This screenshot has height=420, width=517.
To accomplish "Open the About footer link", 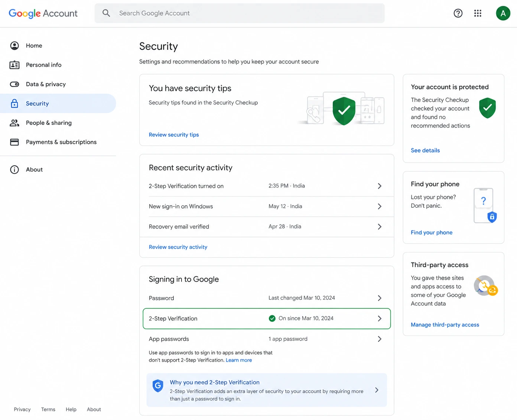I will (94, 410).
